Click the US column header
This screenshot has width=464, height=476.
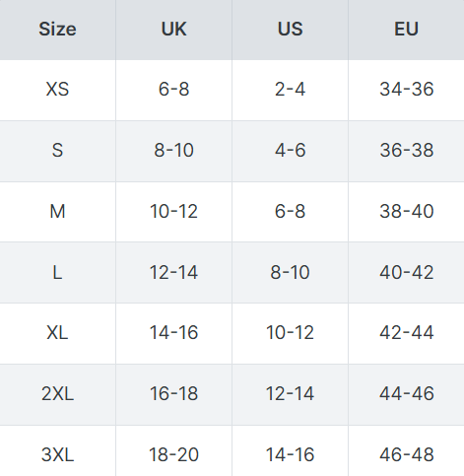[x=290, y=30]
